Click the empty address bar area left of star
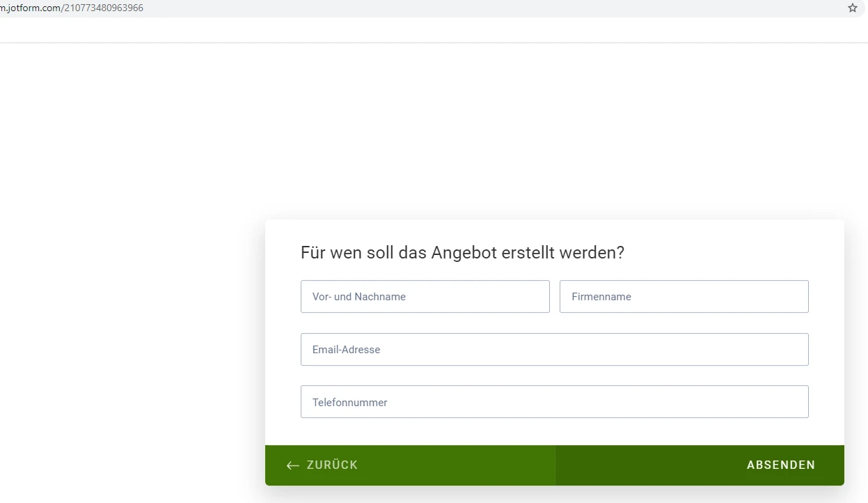Viewport: 868px width, 503px height. [x=487, y=8]
